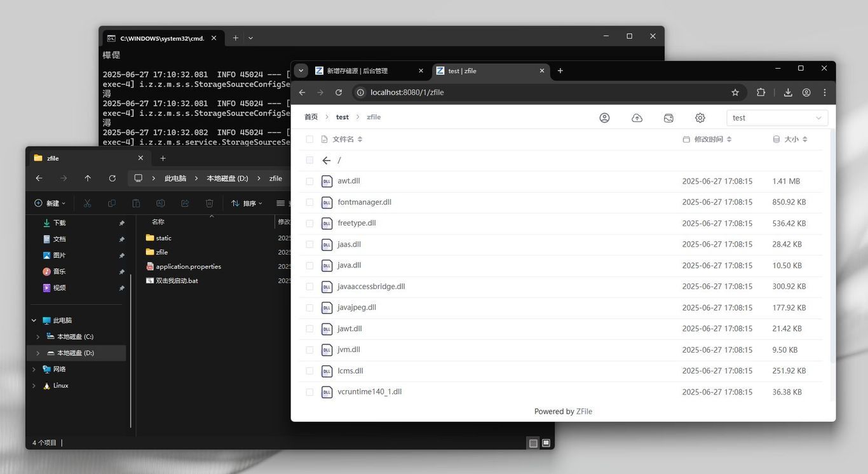868x474 pixels.
Task: Bookmark this page with the star icon
Action: point(735,92)
